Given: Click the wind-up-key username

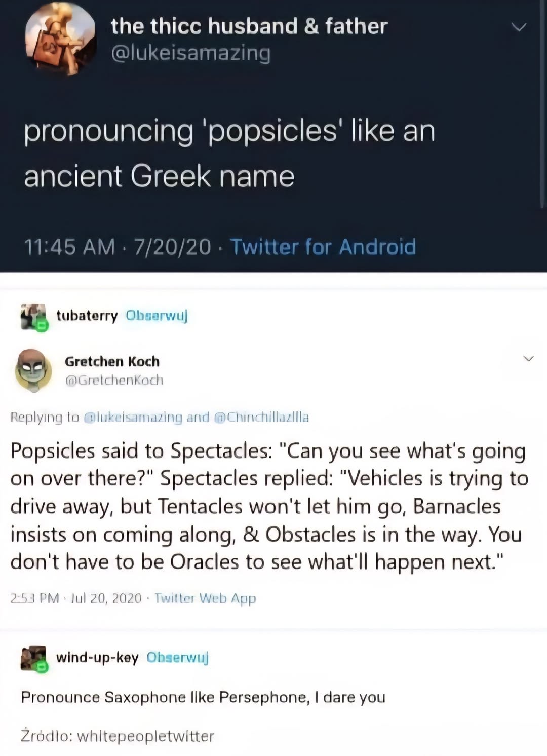Looking at the screenshot, I should 96,658.
